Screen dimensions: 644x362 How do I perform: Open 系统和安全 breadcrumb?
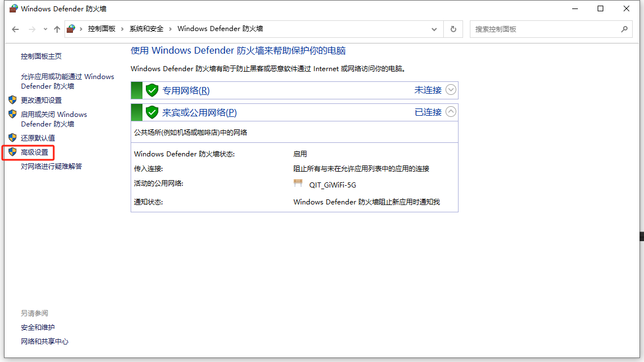point(146,29)
